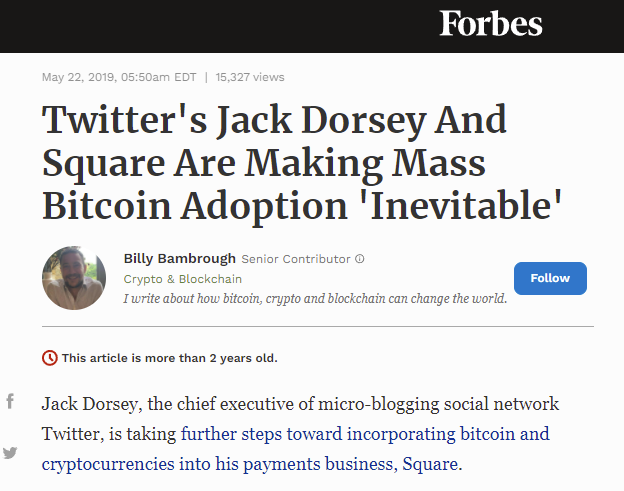
Task: Follow Billy Bambrough
Action: point(550,278)
